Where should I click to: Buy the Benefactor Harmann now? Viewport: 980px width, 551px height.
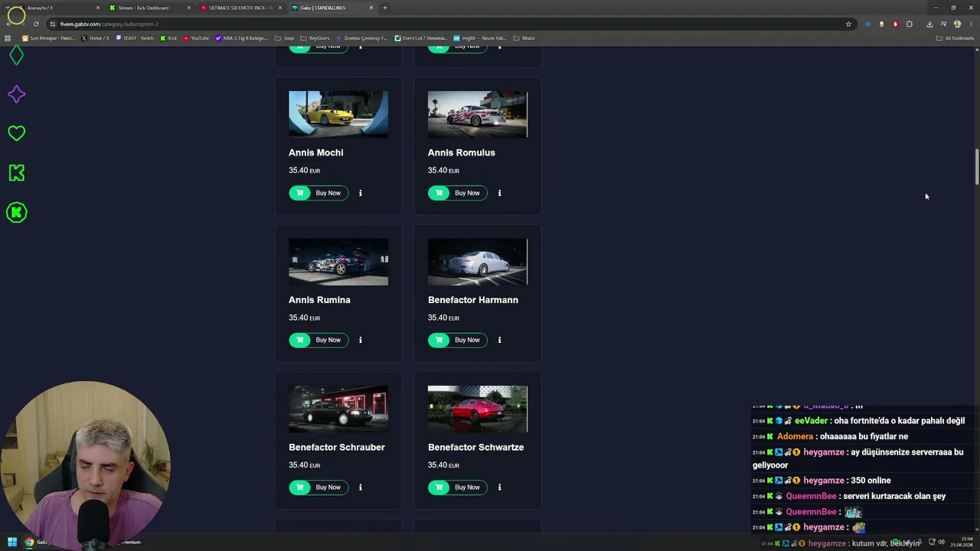[x=457, y=340]
